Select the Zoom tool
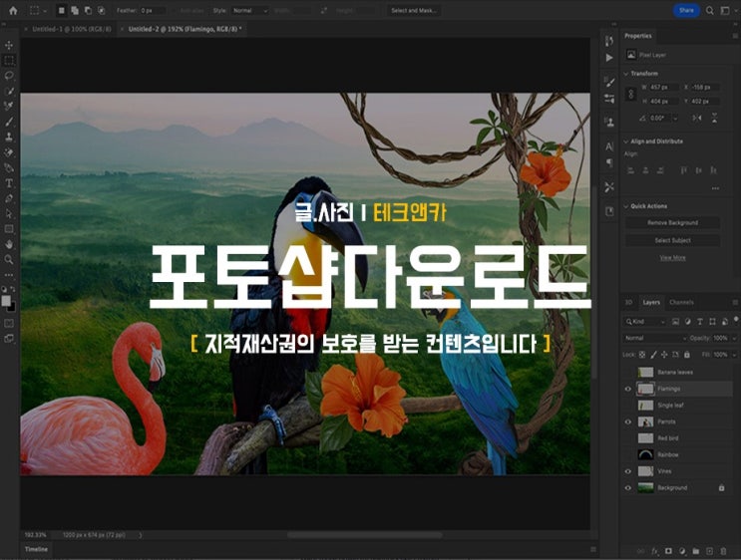Screen dimensions: 741x560 click(9, 259)
